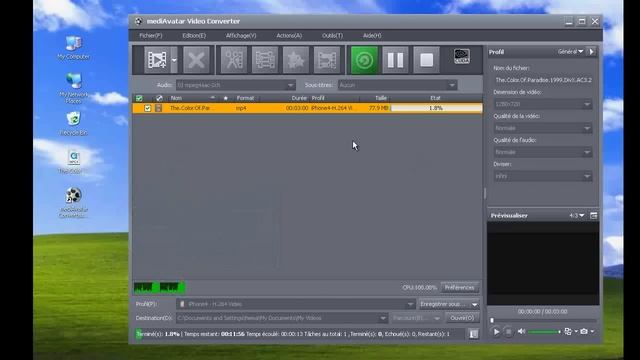Click the Etat column header
The height and width of the screenshot is (360, 640).
click(x=435, y=98)
